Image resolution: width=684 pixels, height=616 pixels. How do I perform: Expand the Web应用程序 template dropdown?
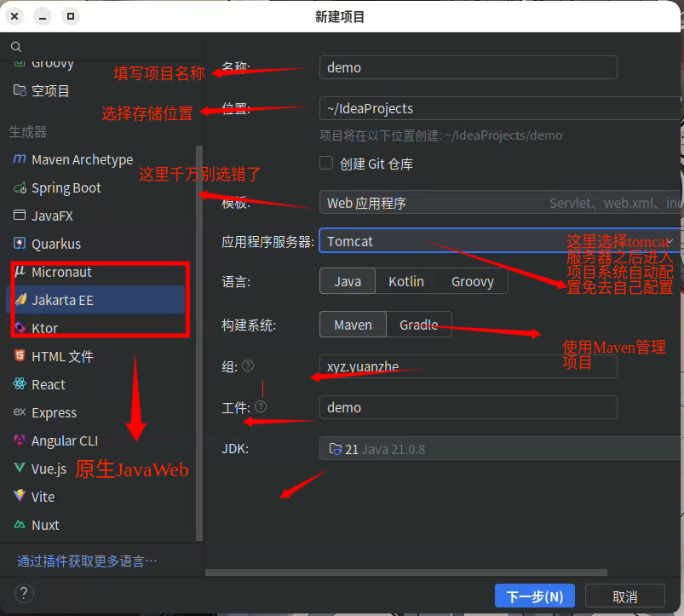[x=498, y=204]
